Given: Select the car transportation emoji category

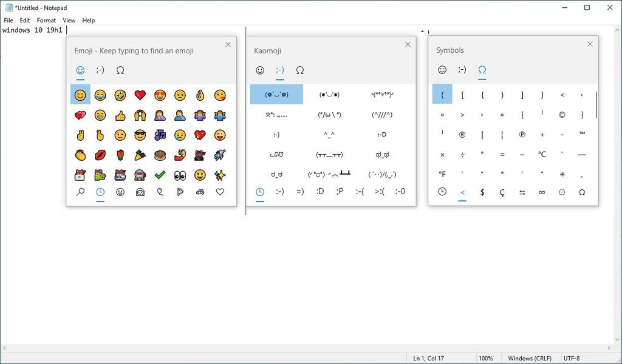Looking at the screenshot, I should pyautogui.click(x=200, y=192).
